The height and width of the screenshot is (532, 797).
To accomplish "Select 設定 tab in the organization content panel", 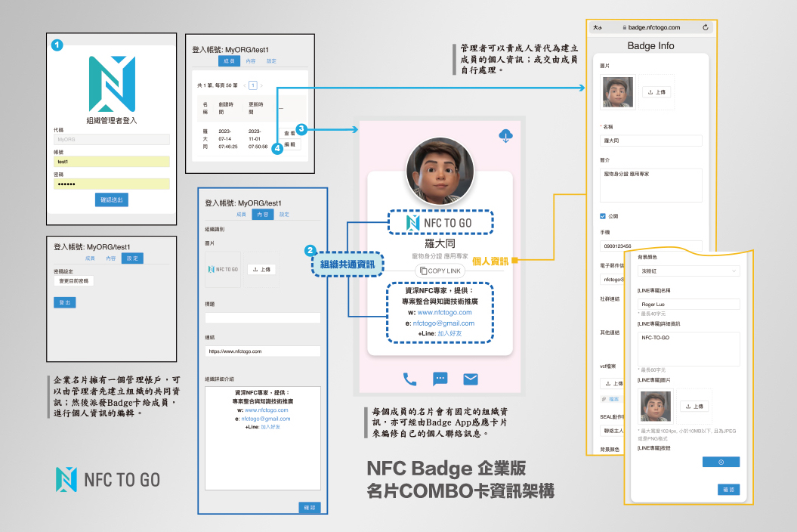I will [284, 215].
